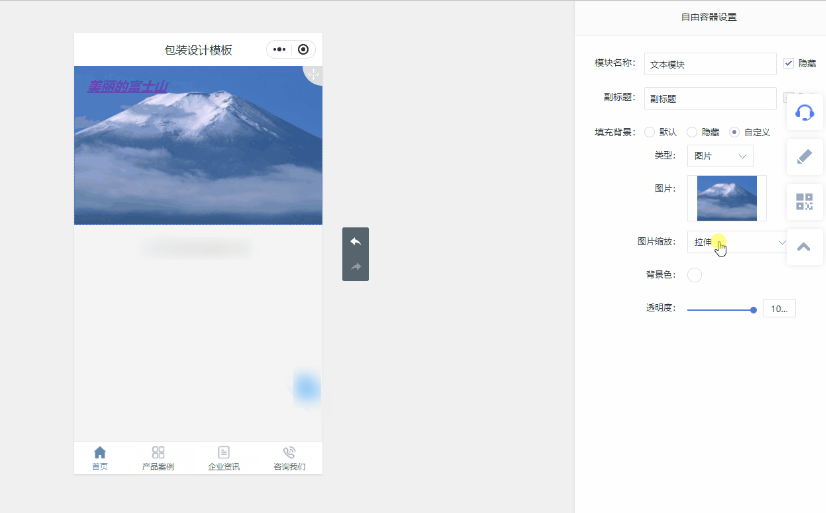The width and height of the screenshot is (826, 513).
Task: Open customer service headset icon
Action: [x=804, y=113]
